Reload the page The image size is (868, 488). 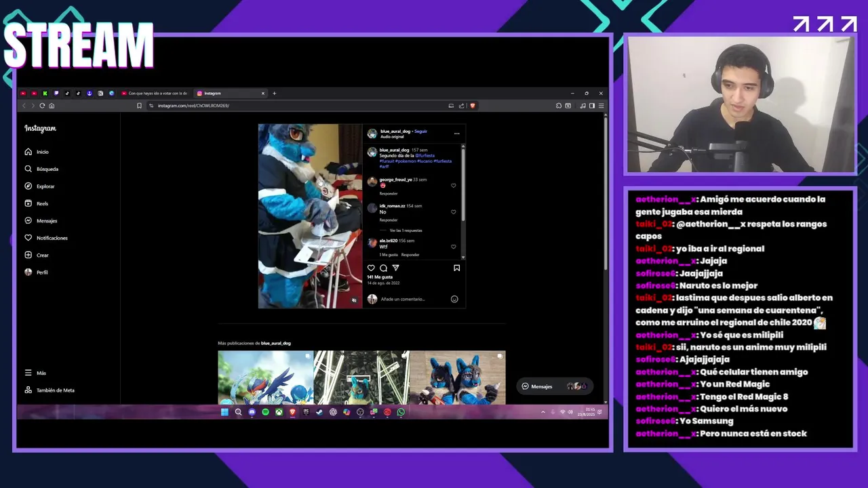pos(42,106)
